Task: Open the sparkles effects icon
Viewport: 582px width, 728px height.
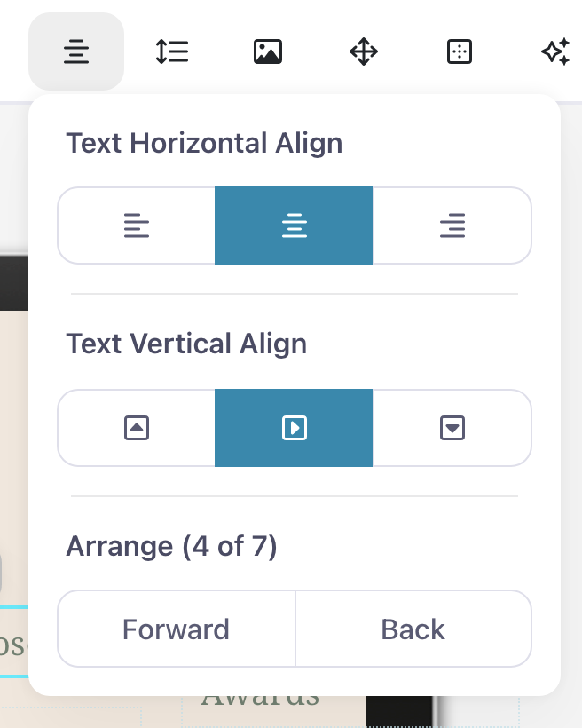Action: click(x=555, y=52)
